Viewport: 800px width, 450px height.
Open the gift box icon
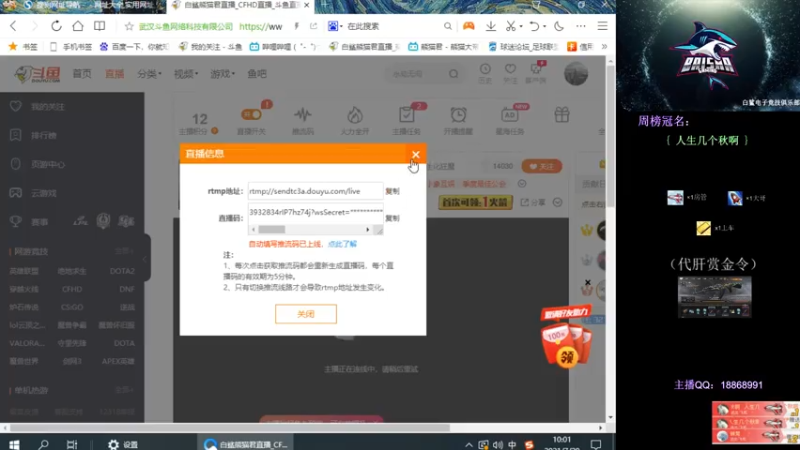[562, 115]
